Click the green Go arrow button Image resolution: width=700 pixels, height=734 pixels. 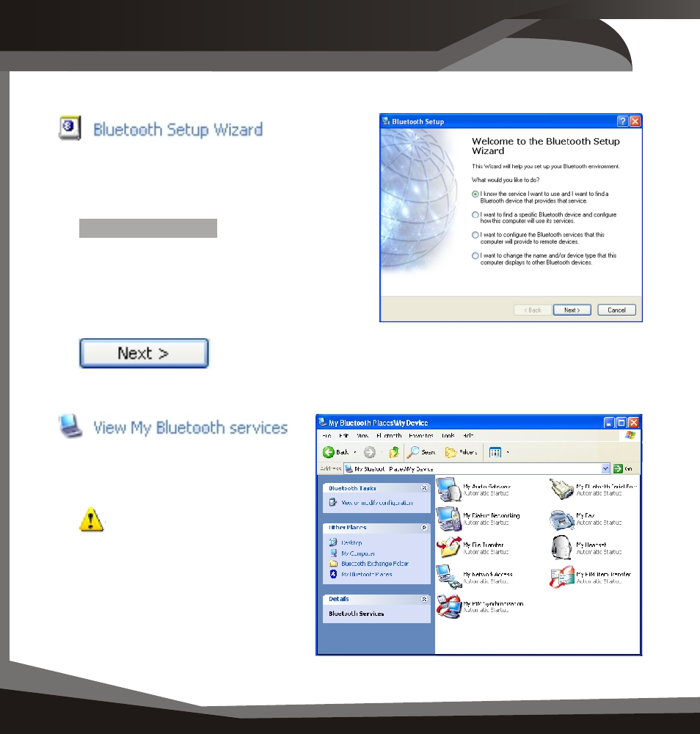pos(618,468)
